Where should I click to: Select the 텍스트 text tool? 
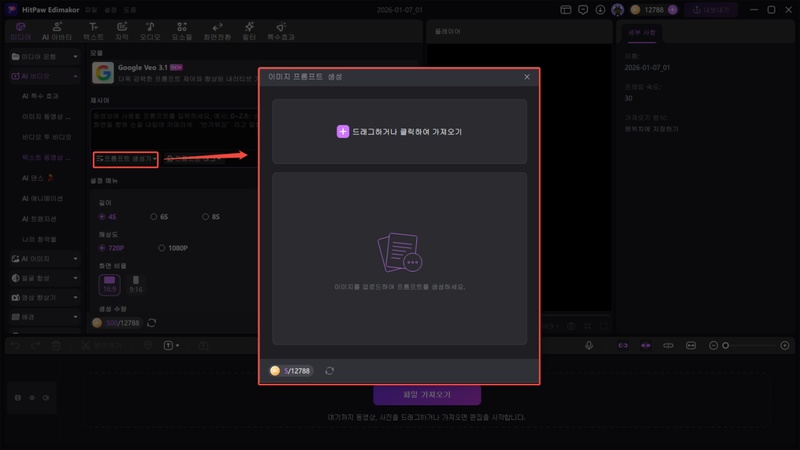(93, 31)
